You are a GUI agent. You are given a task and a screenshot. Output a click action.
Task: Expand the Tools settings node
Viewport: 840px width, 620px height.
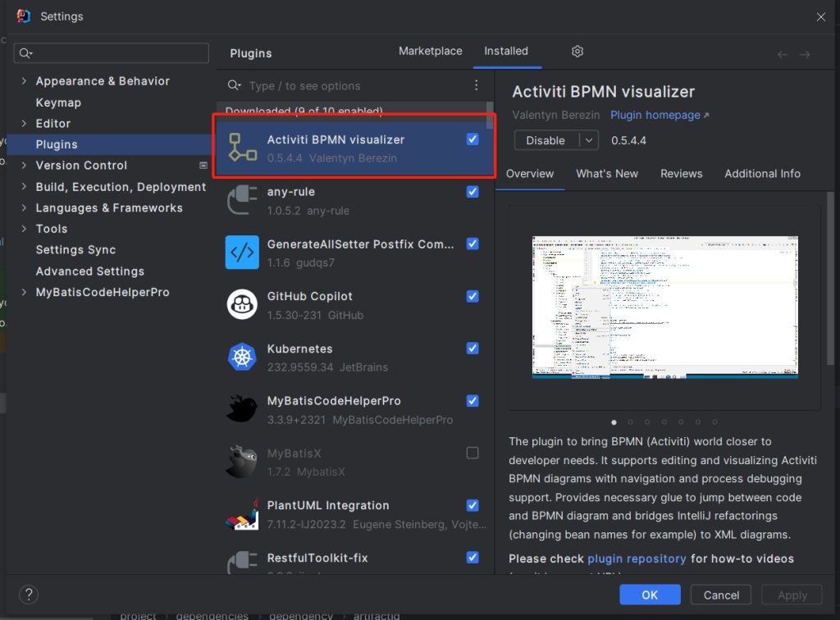24,229
